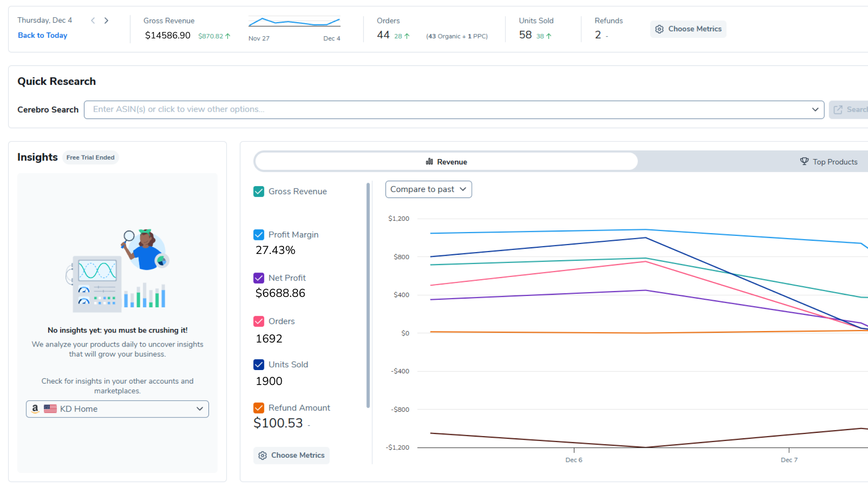The width and height of the screenshot is (868, 488).
Task: Click the Revenue bar chart icon
Action: pos(429,162)
